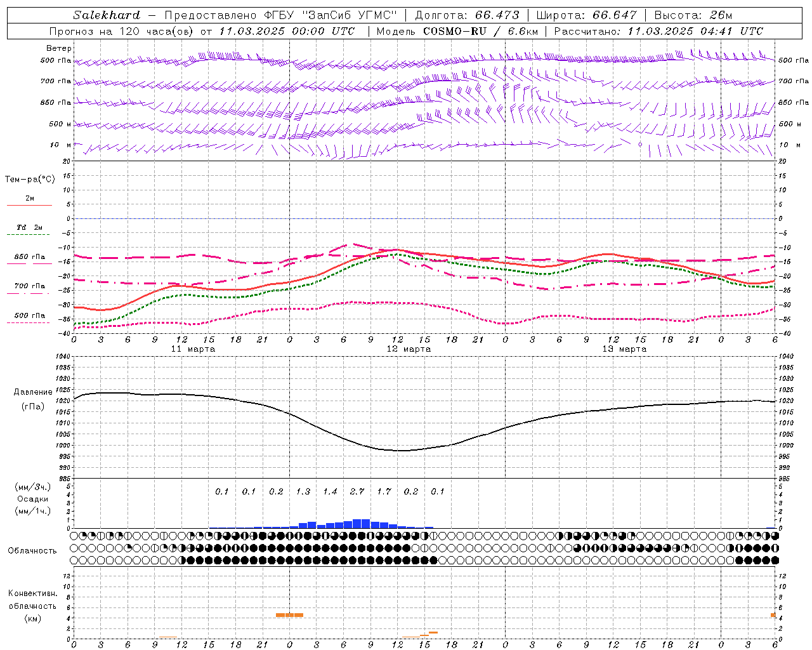Viewport: 812px width, 650px height.
Task: Click the pink dashed sample under temperature '500 гПа' legend
Action: pos(28,322)
